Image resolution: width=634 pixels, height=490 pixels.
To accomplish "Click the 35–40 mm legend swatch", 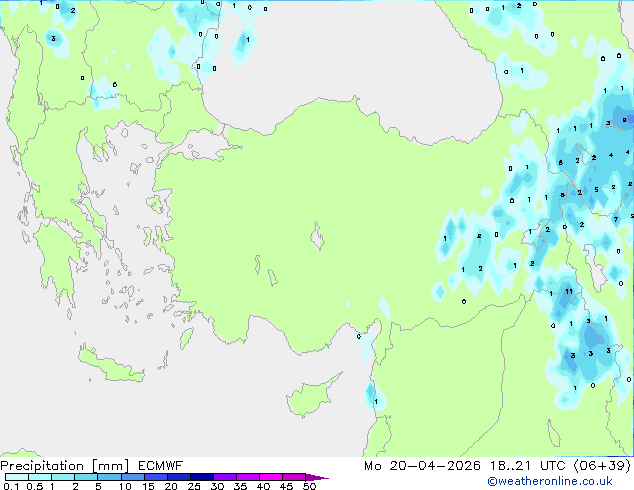I will (x=248, y=477).
